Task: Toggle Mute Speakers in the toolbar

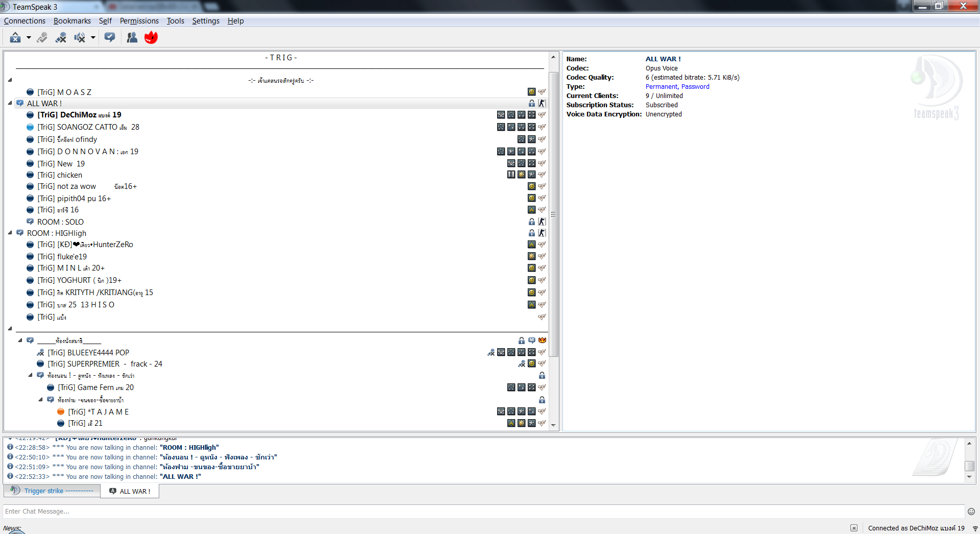Action: (80, 37)
